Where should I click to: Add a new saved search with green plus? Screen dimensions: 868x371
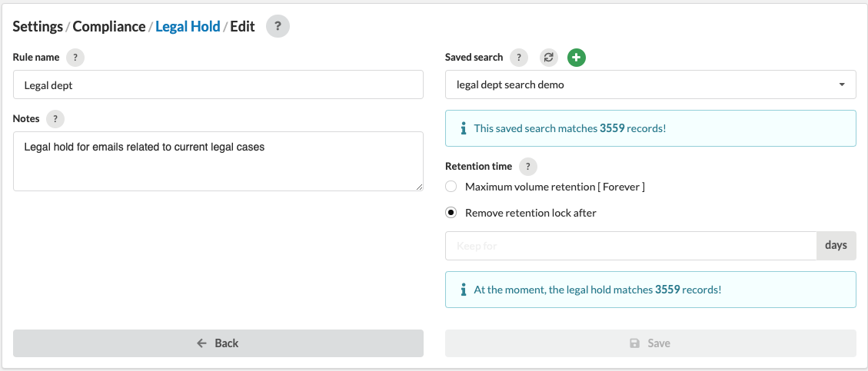(576, 58)
